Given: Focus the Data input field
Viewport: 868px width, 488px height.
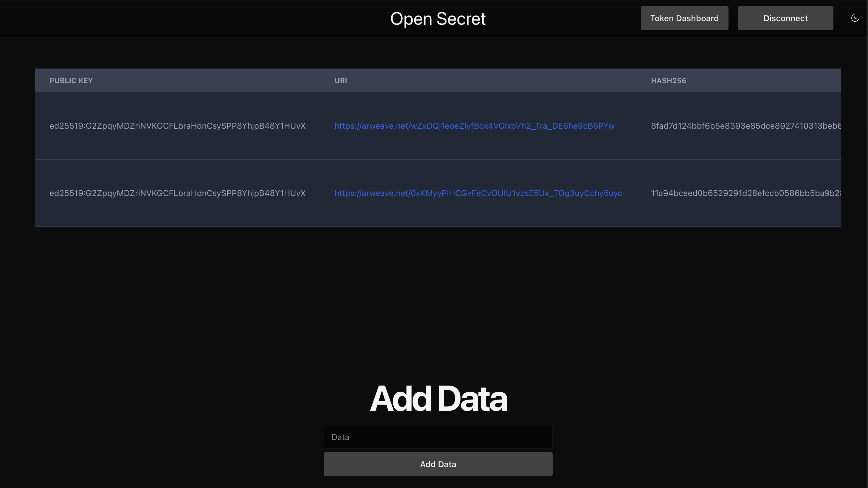Looking at the screenshot, I should tap(438, 437).
